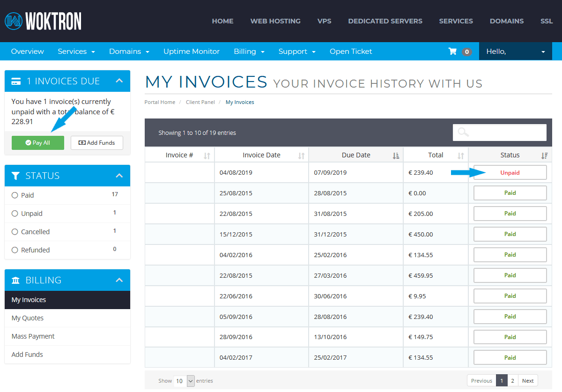Go to HOME in top navigation
562x392 pixels.
click(222, 21)
